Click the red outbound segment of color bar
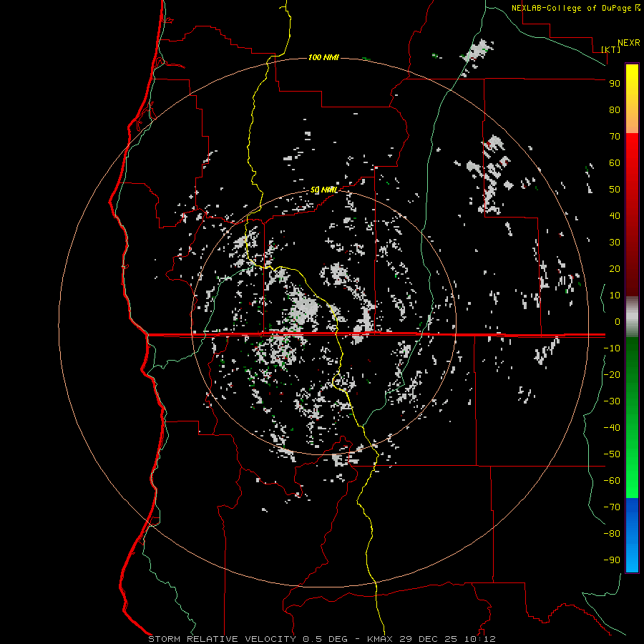Viewport: 644px width, 644px height. click(632, 215)
